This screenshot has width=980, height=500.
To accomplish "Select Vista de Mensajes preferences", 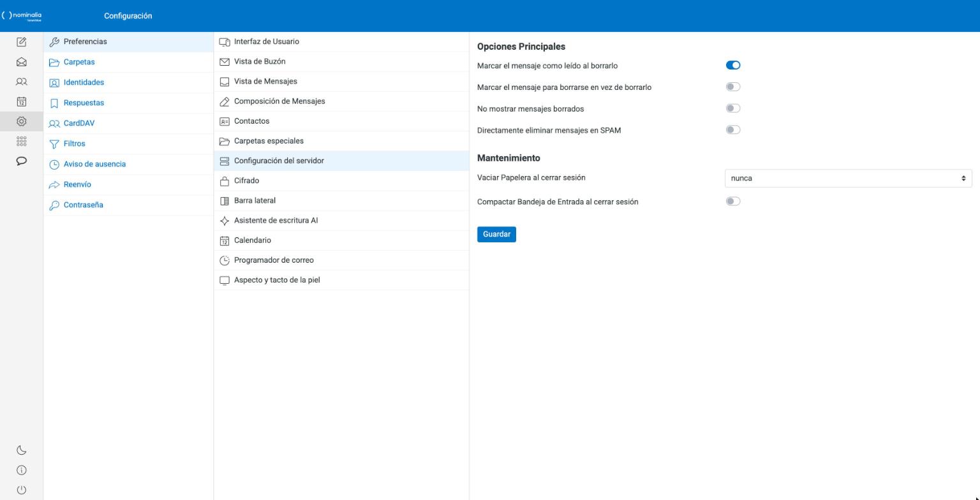I will (x=341, y=81).
